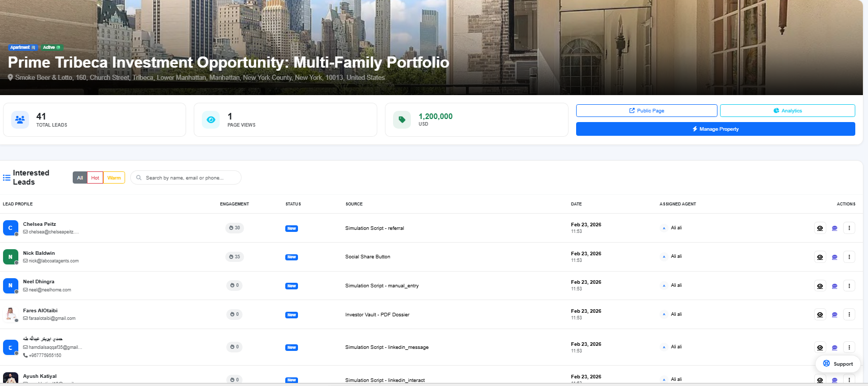Filter leads by the Hot tab
This screenshot has width=868, height=386.
[95, 178]
